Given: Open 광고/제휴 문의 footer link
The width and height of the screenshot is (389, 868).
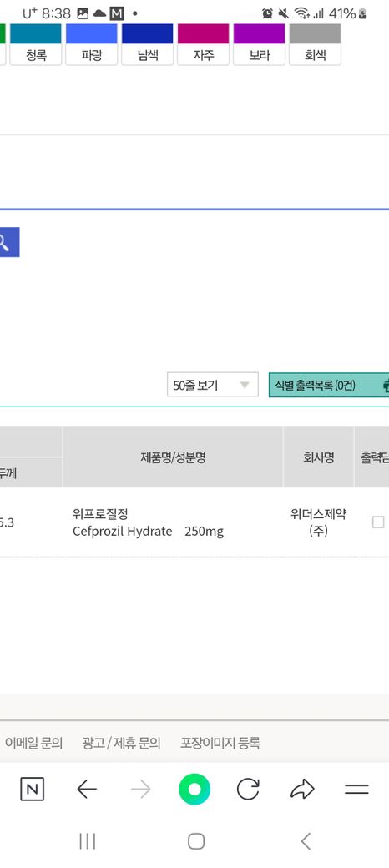Looking at the screenshot, I should click(121, 743).
